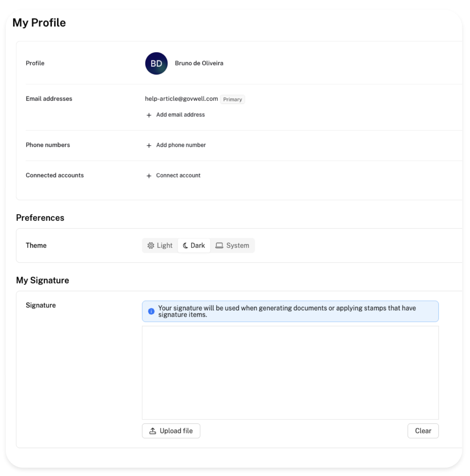This screenshot has height=476, width=470.
Task: Click the BD profile avatar
Action: [x=156, y=64]
